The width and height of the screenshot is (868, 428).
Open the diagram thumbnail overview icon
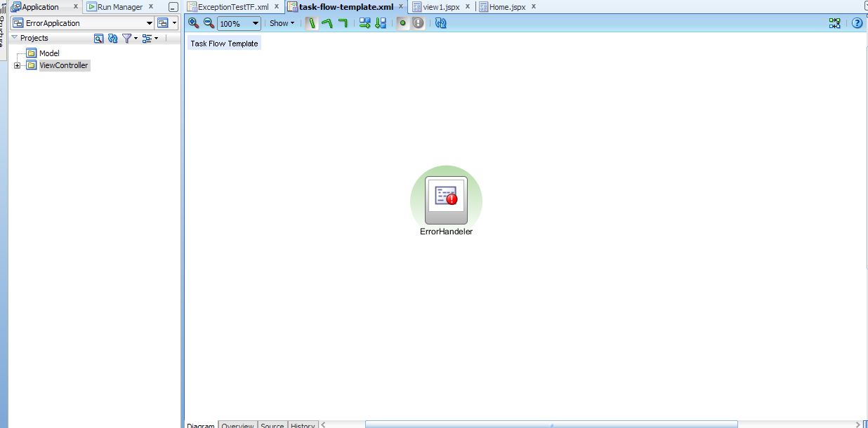coord(834,23)
